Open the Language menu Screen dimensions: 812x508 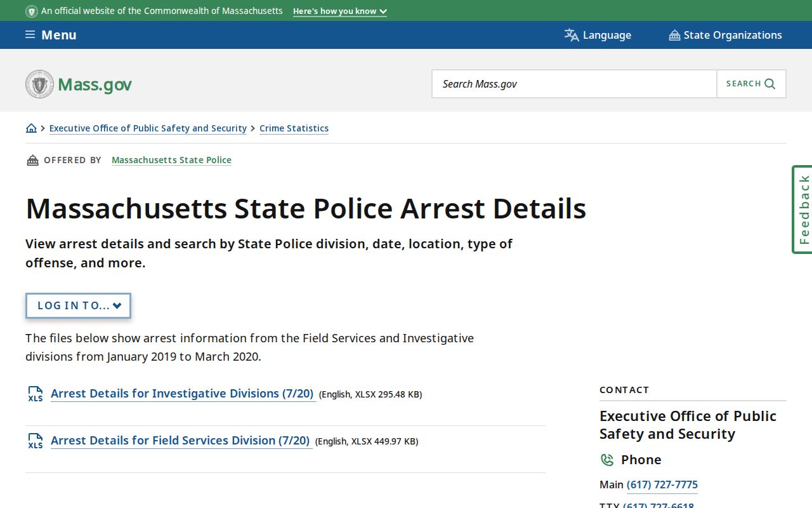(x=598, y=35)
